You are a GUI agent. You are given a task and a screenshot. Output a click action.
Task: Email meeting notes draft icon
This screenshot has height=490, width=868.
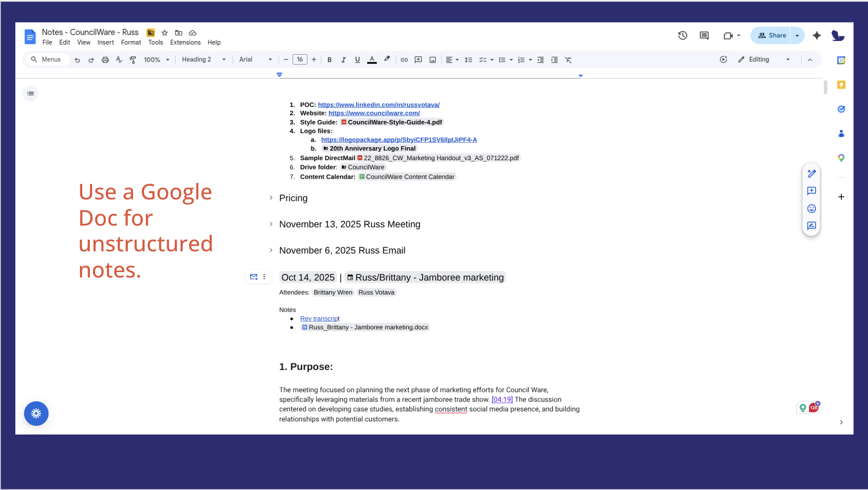coord(254,277)
